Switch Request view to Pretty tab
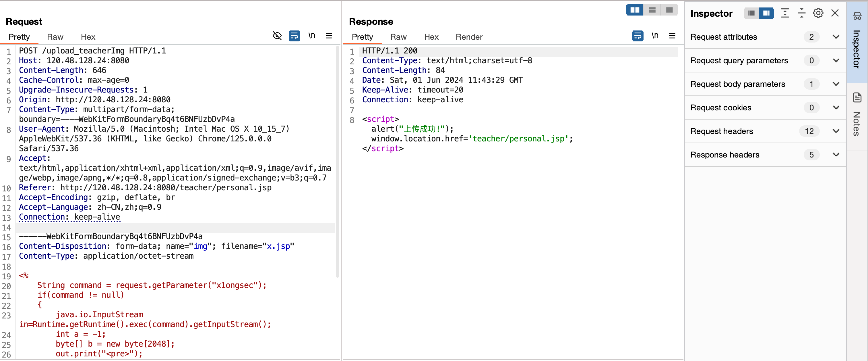Screen dimensions: 868x361 [x=19, y=37]
